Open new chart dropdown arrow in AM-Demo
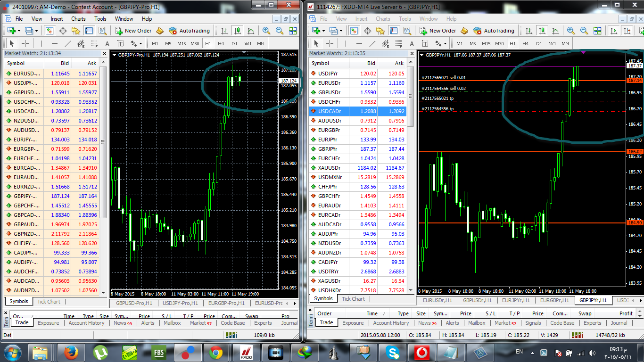This screenshot has height=362, width=644. [20, 31]
